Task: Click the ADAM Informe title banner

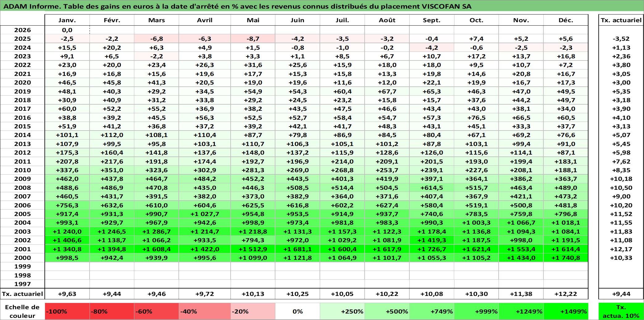Action: click(322, 6)
